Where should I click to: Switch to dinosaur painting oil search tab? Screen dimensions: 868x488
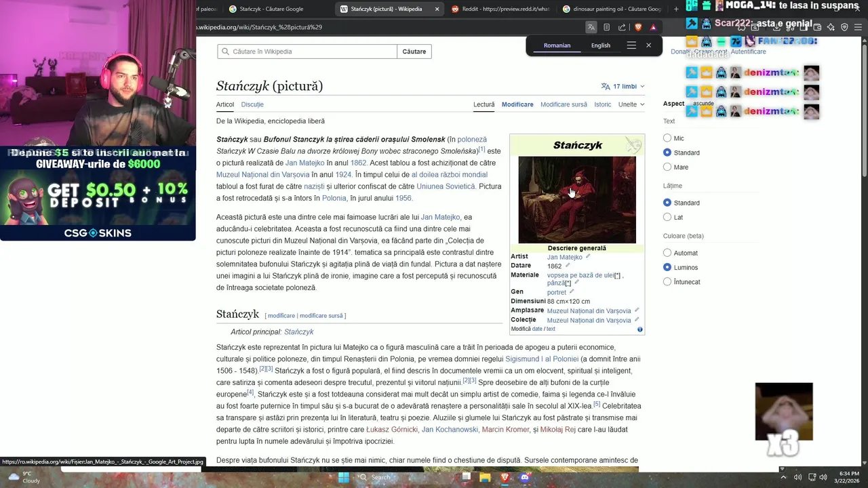tap(611, 9)
